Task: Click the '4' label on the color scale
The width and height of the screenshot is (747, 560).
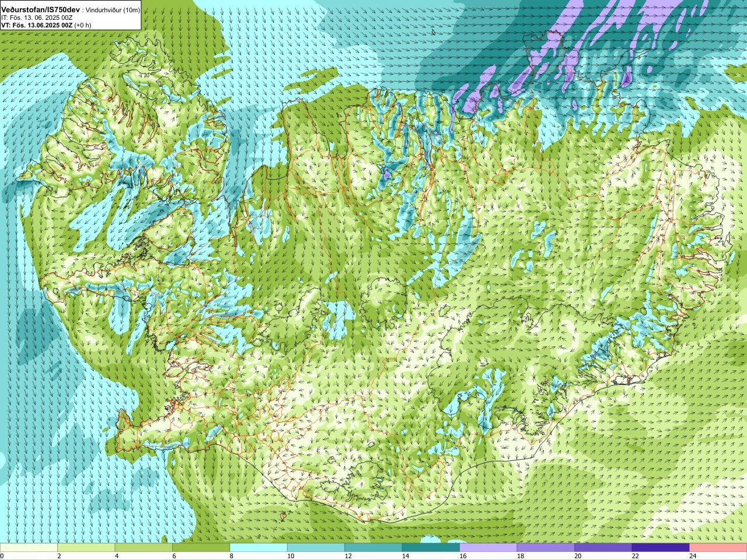Action: pyautogui.click(x=117, y=556)
